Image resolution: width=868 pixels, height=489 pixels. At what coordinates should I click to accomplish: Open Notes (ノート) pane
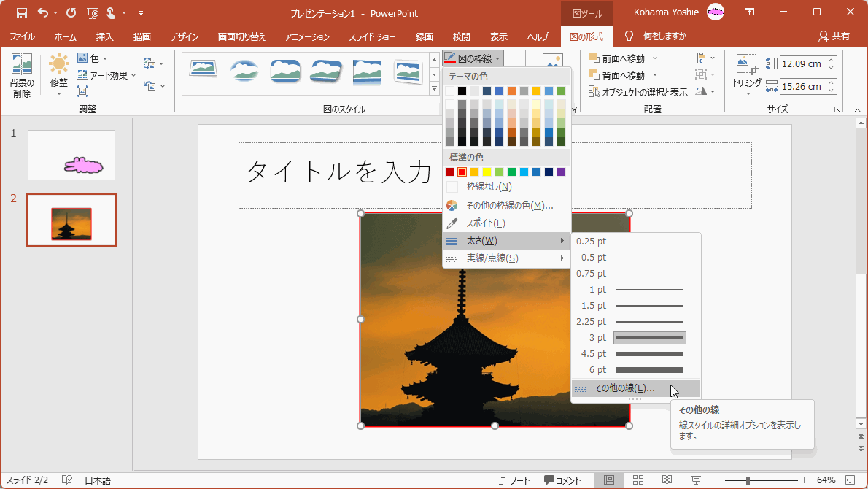[x=514, y=480]
